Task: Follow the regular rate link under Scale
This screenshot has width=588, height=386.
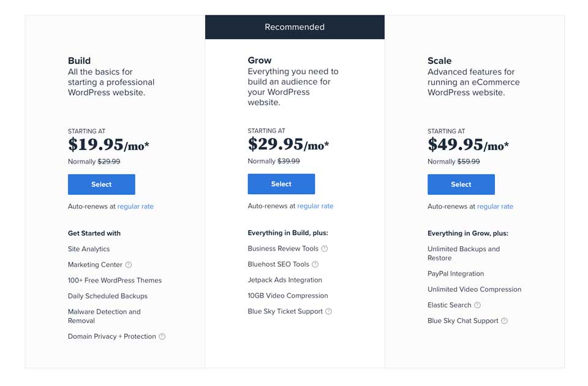Action: (495, 206)
